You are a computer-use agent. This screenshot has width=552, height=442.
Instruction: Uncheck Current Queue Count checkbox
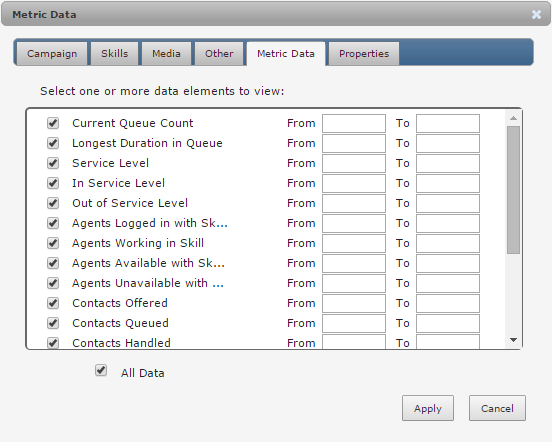[53, 123]
